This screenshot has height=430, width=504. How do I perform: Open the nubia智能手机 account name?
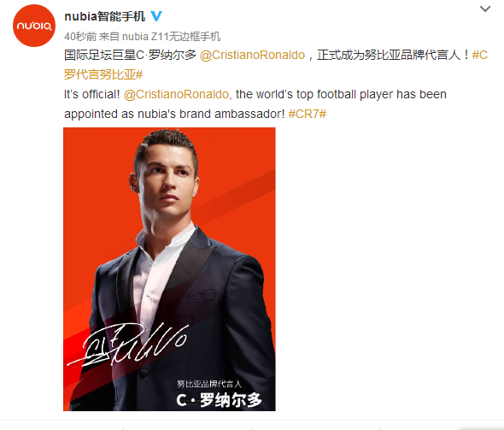(105, 16)
